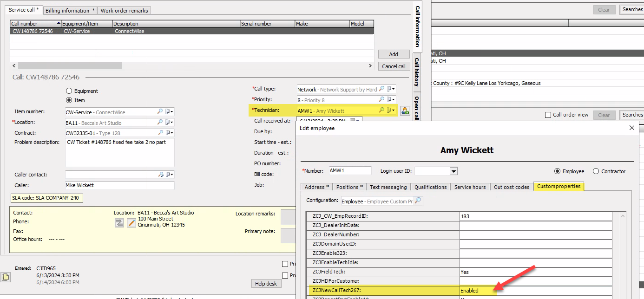Select the Contractor radio button

tap(596, 171)
